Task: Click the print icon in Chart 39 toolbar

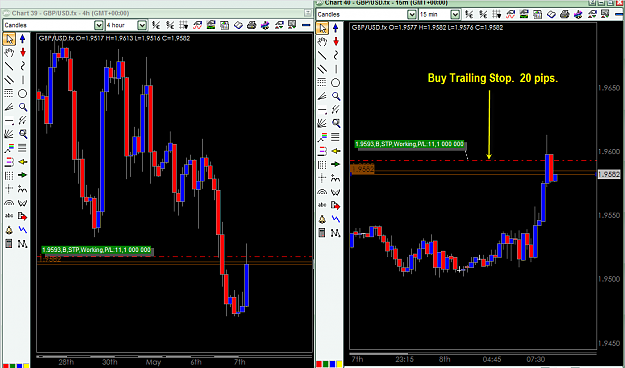Action: pos(252,25)
